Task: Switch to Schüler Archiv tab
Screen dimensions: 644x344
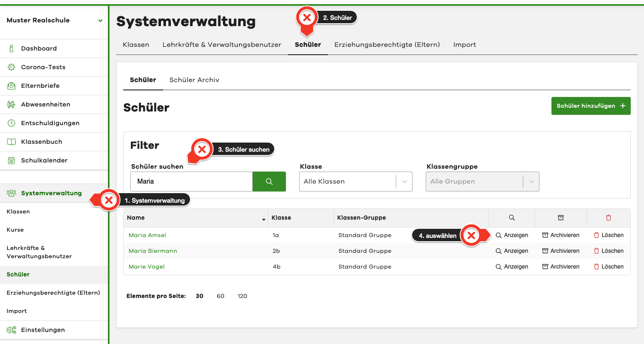Action: click(x=194, y=80)
